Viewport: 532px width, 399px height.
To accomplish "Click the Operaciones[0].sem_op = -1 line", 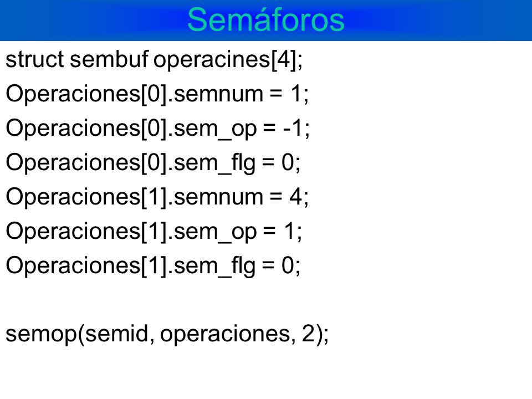I will tap(158, 129).
